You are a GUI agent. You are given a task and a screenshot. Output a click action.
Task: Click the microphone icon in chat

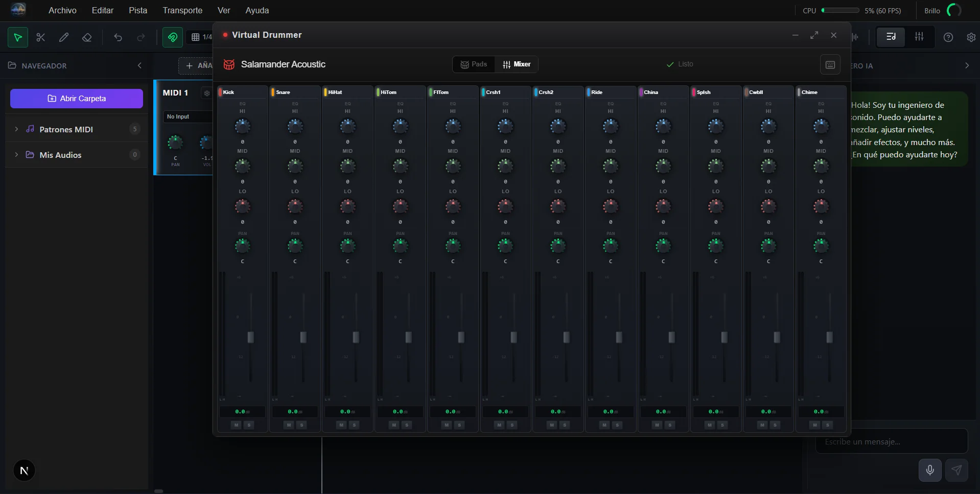coord(930,470)
